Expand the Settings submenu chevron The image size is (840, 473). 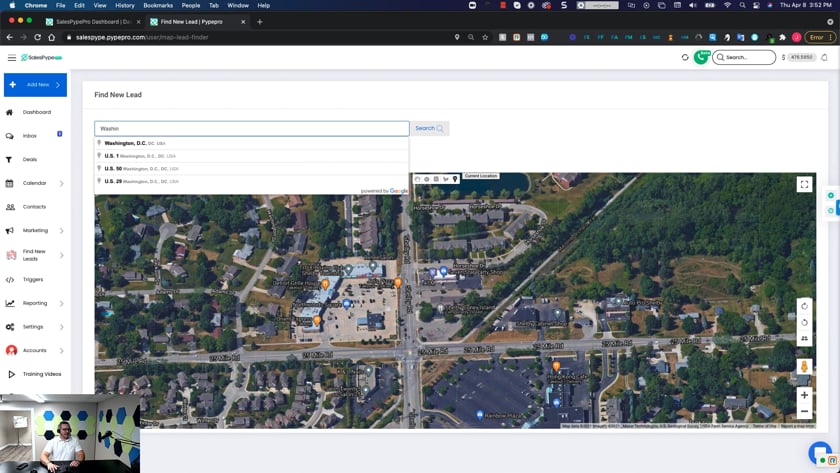[62, 327]
